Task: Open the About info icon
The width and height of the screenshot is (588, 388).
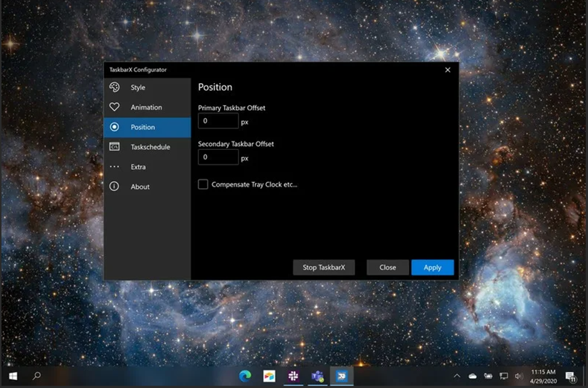Action: tap(114, 187)
